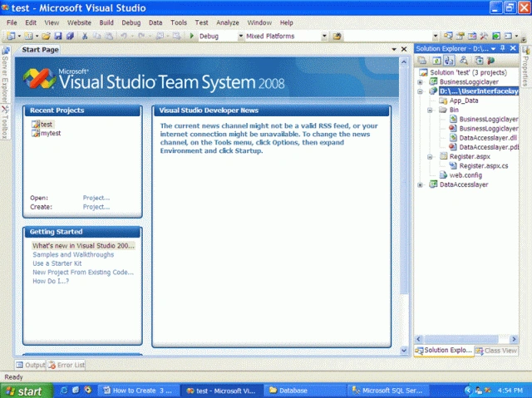Switch to the Class View tab
This screenshot has height=398, width=532.
[x=496, y=351]
